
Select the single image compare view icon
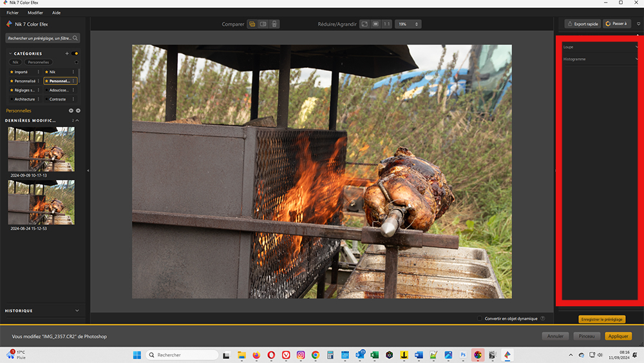252,24
